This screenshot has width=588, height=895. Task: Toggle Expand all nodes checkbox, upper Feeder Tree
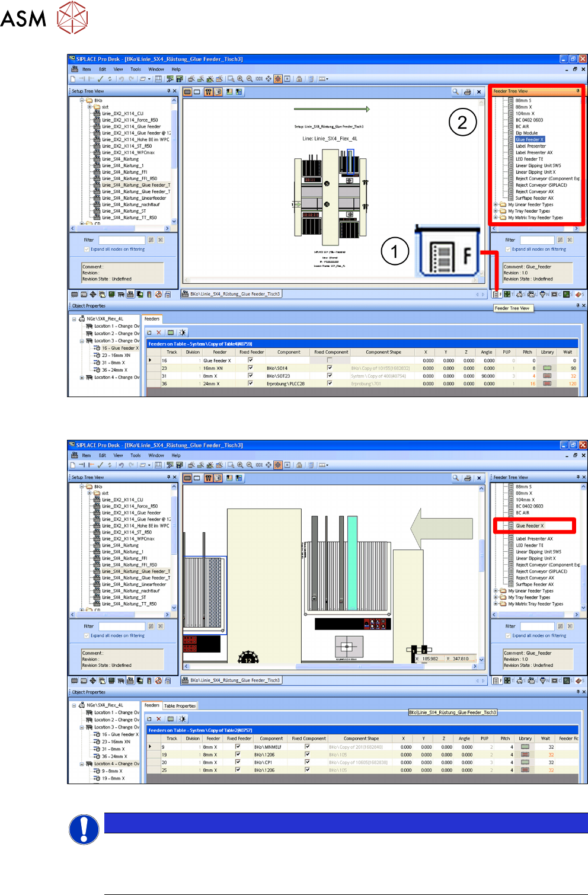509,250
